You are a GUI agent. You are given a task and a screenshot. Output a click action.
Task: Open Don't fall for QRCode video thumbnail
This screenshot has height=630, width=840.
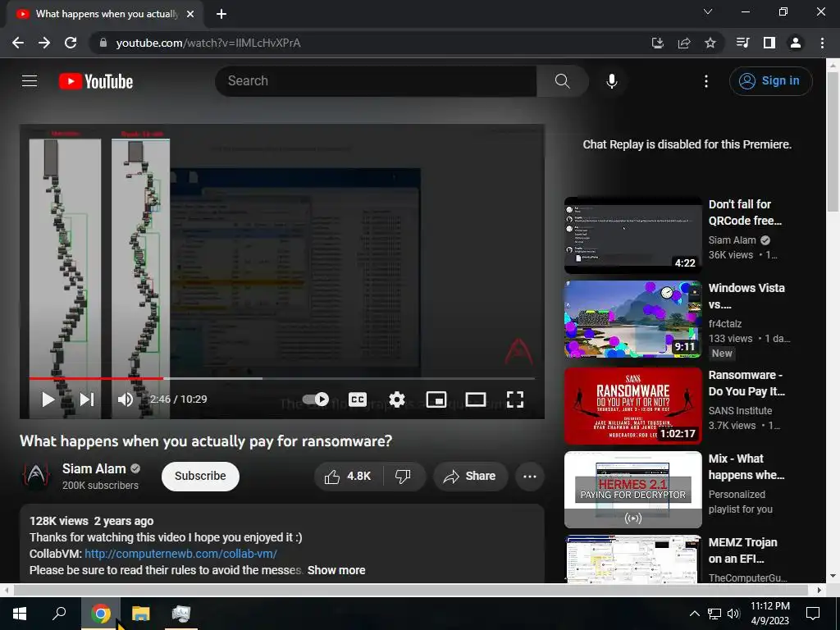pyautogui.click(x=633, y=235)
